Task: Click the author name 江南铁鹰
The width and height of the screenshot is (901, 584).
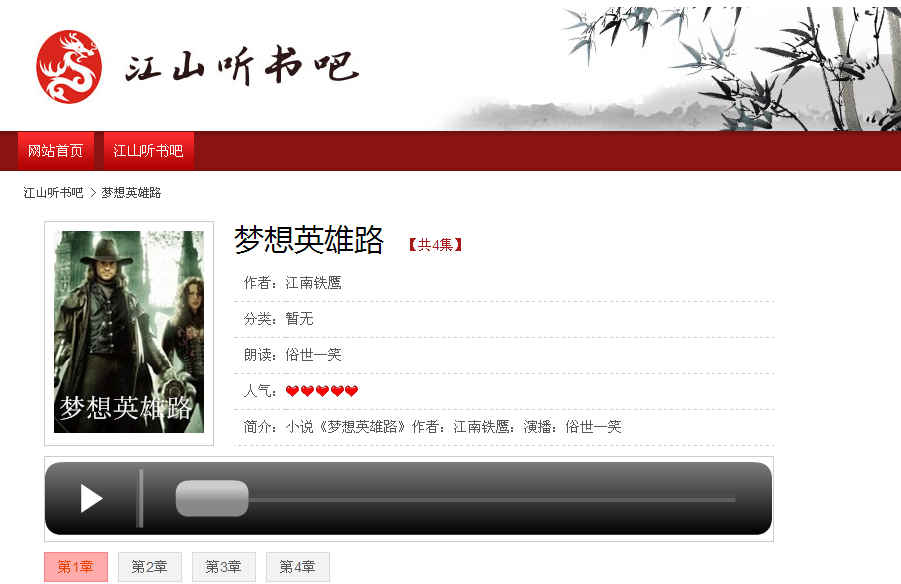Action: pos(313,283)
